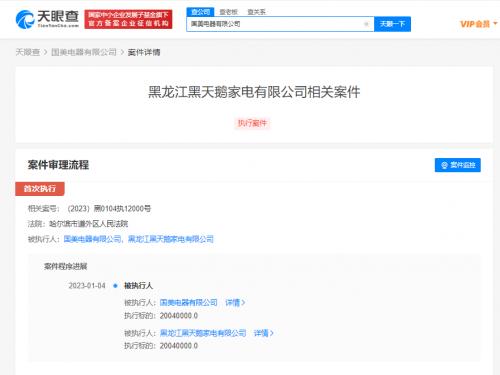Click the 案件监控 button
Image resolution: width=500 pixels, height=375 pixels.
click(458, 165)
